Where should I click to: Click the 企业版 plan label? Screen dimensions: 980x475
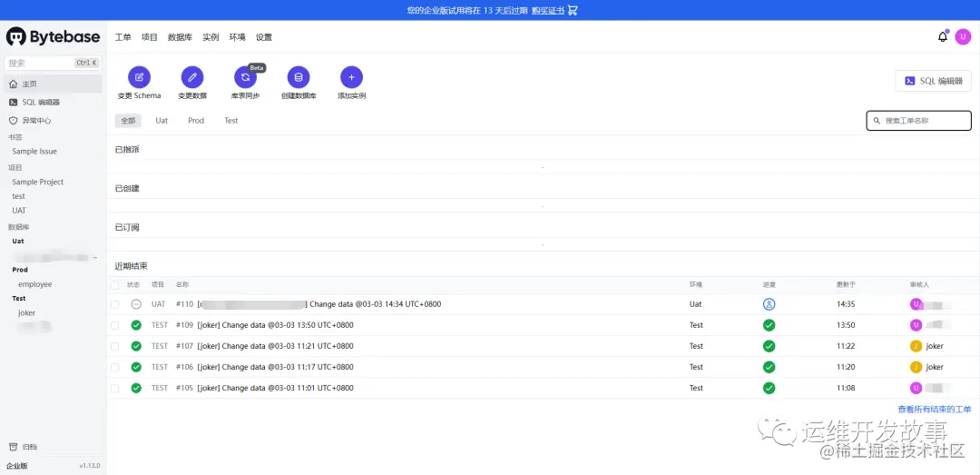point(17,466)
